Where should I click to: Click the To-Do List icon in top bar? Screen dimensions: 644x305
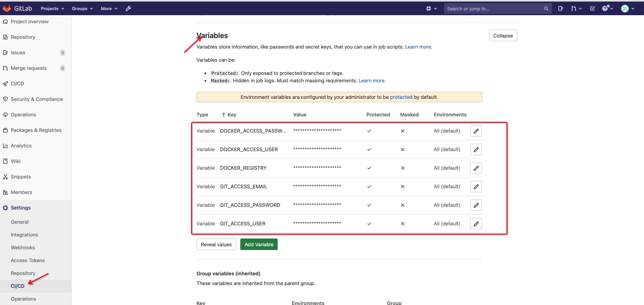[592, 8]
